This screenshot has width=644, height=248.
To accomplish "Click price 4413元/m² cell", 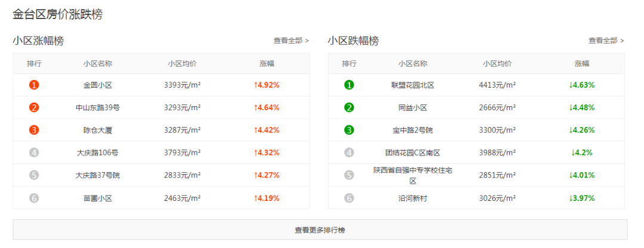I will tap(497, 85).
